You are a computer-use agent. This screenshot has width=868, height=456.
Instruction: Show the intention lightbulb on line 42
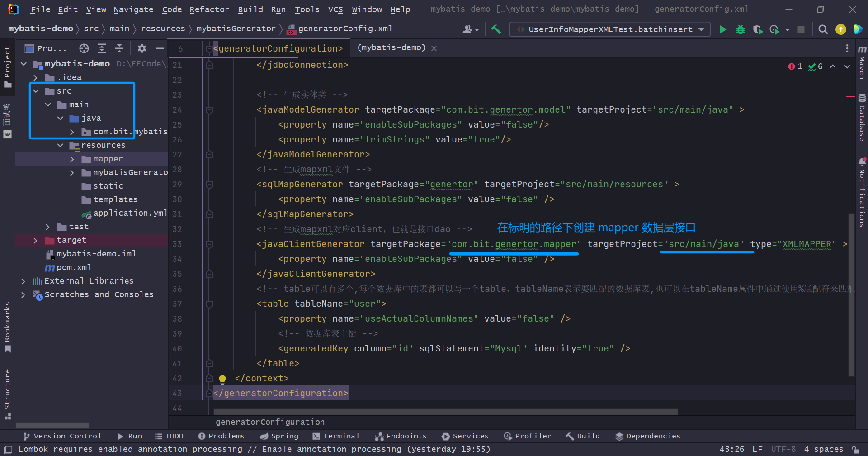[x=222, y=379]
